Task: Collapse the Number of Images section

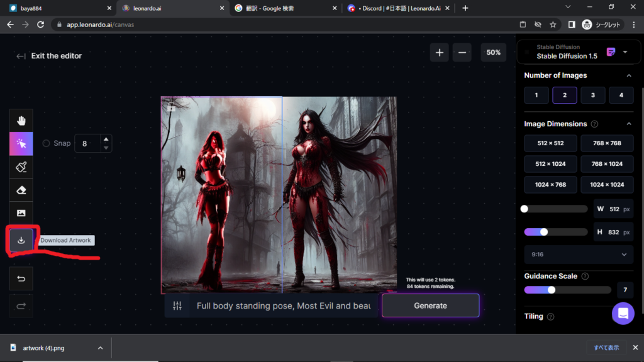Action: point(629,75)
